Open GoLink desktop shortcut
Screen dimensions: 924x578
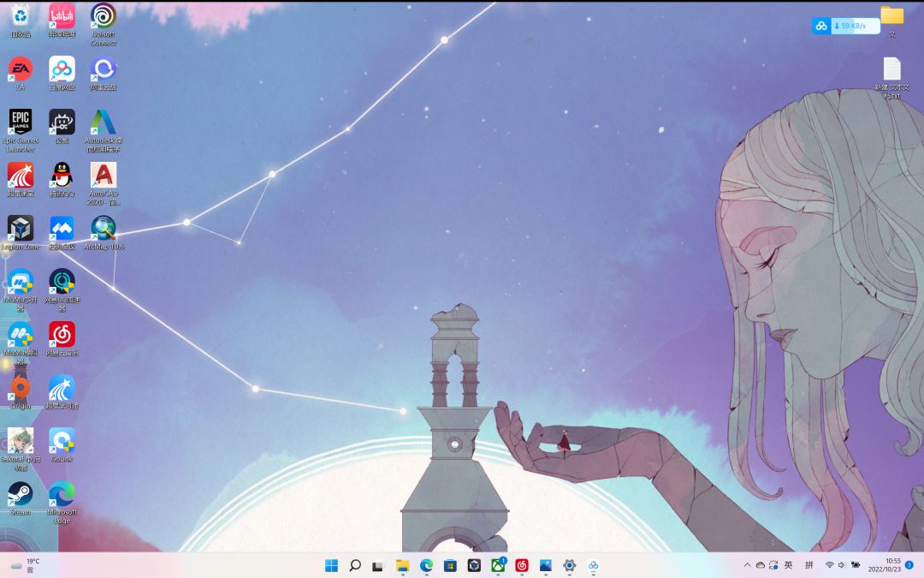62,444
